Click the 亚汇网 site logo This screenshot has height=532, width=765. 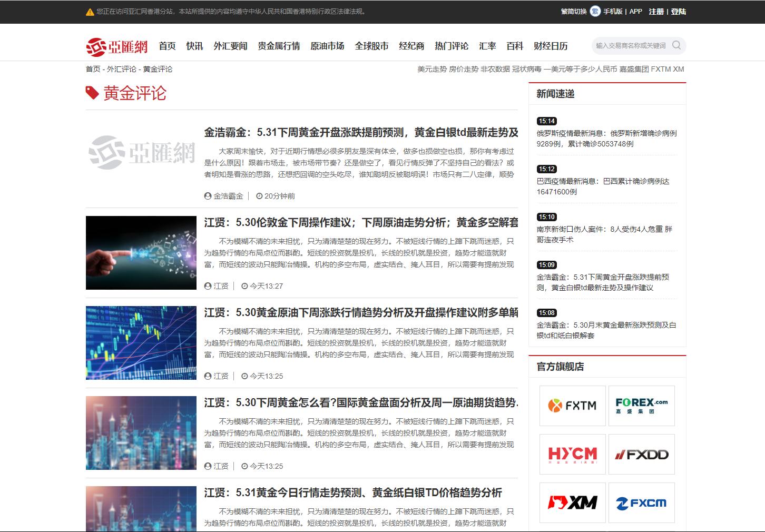click(116, 45)
